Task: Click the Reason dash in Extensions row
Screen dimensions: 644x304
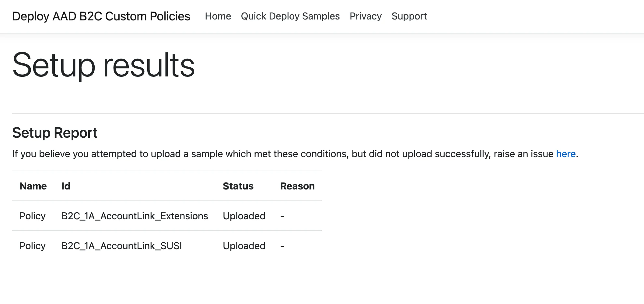Action: point(282,216)
